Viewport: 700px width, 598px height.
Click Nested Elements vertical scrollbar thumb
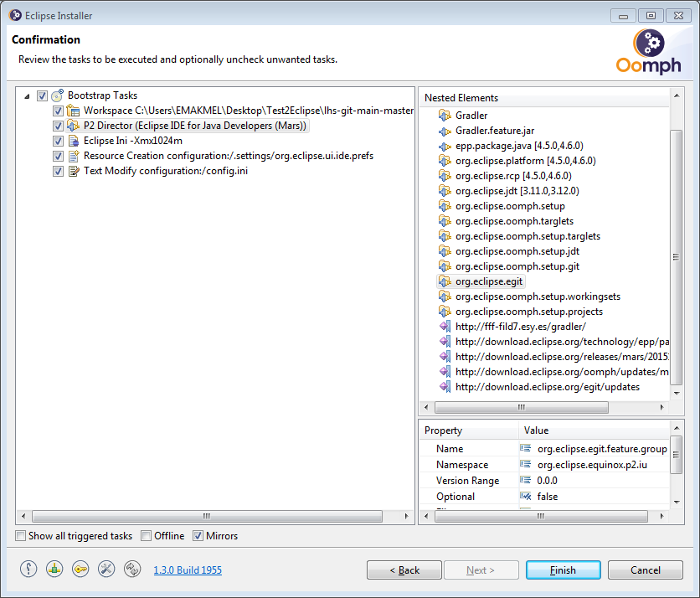pos(677,257)
